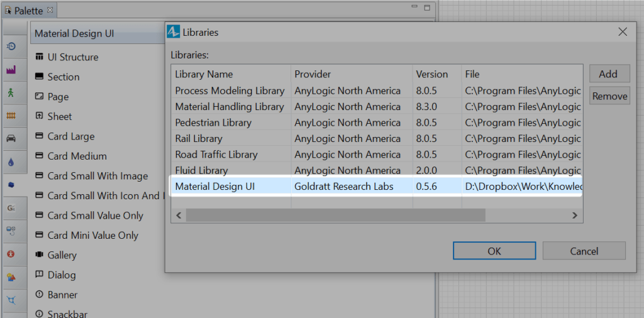Close the Libraries dialog window
Screen dimensions: 644x318
[x=623, y=32]
